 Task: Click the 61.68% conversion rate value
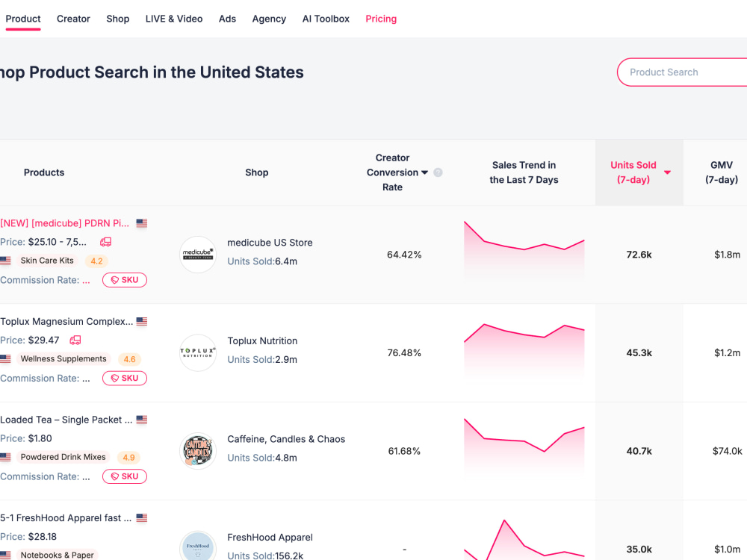[404, 451]
